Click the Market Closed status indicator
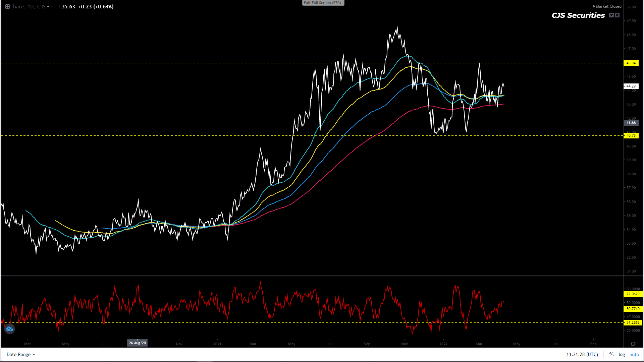This screenshot has width=644, height=362. [606, 6]
